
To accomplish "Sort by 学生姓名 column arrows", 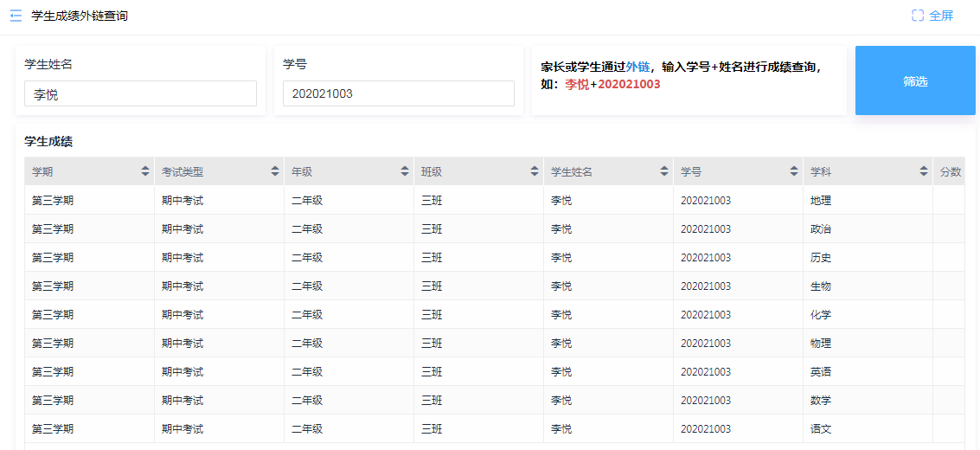I will (x=664, y=171).
